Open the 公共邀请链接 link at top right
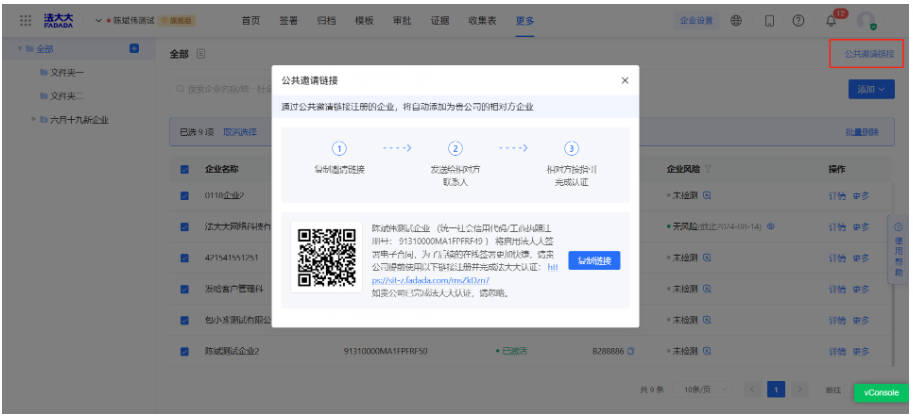Viewport: 913px width, 418px height. pyautogui.click(x=869, y=54)
